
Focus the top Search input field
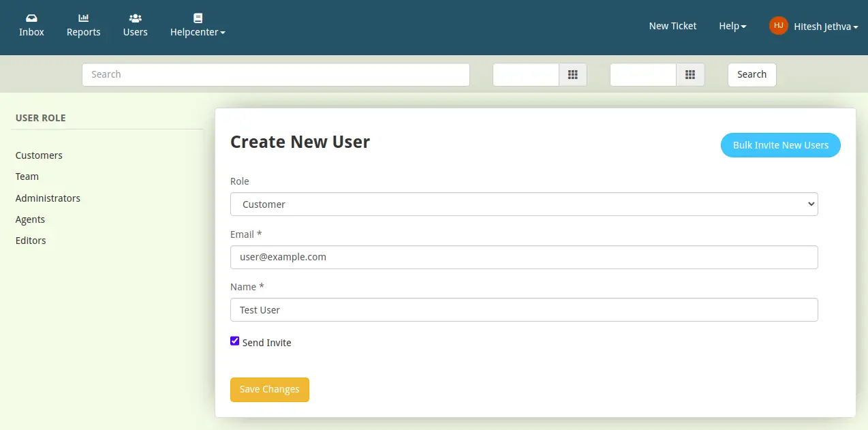pyautogui.click(x=276, y=75)
